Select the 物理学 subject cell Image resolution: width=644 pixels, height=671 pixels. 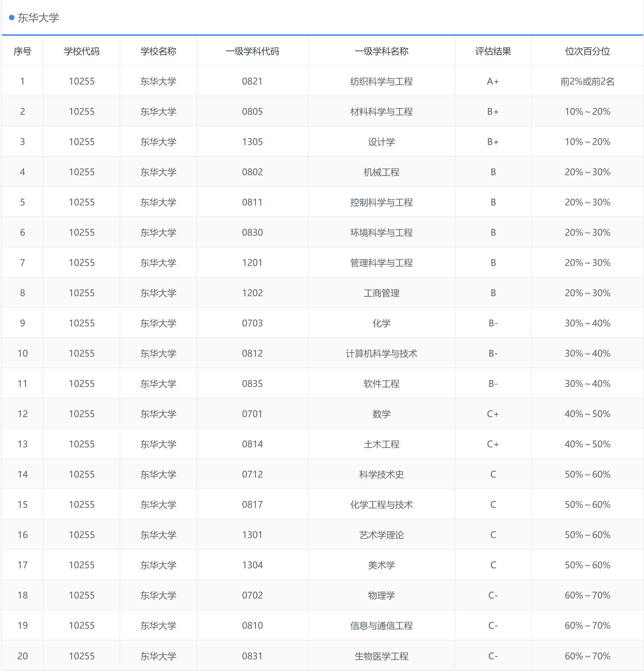pyautogui.click(x=381, y=595)
